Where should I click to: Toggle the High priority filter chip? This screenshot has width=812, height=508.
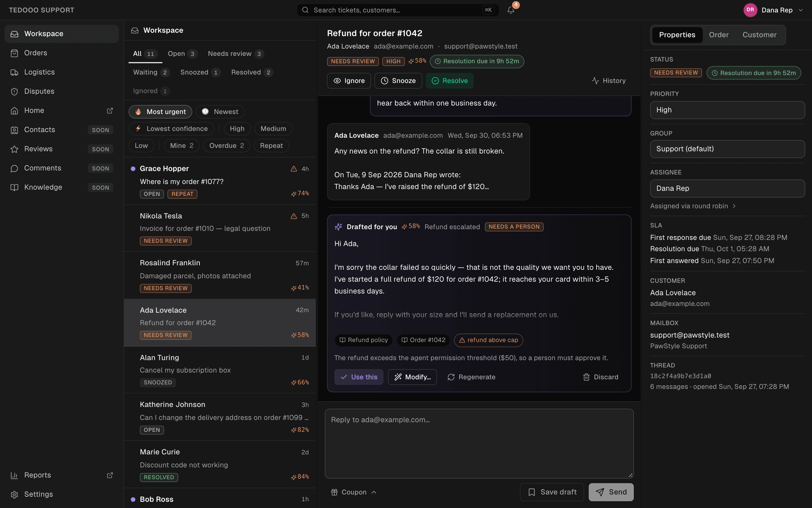pyautogui.click(x=237, y=129)
